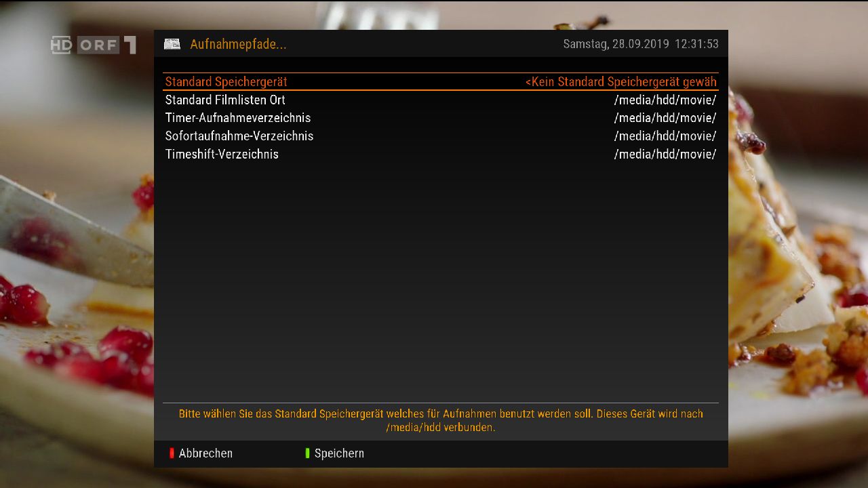Choose the Timer-Aufnahmeverzeichnis entry
This screenshot has width=868, height=488.
[441, 118]
